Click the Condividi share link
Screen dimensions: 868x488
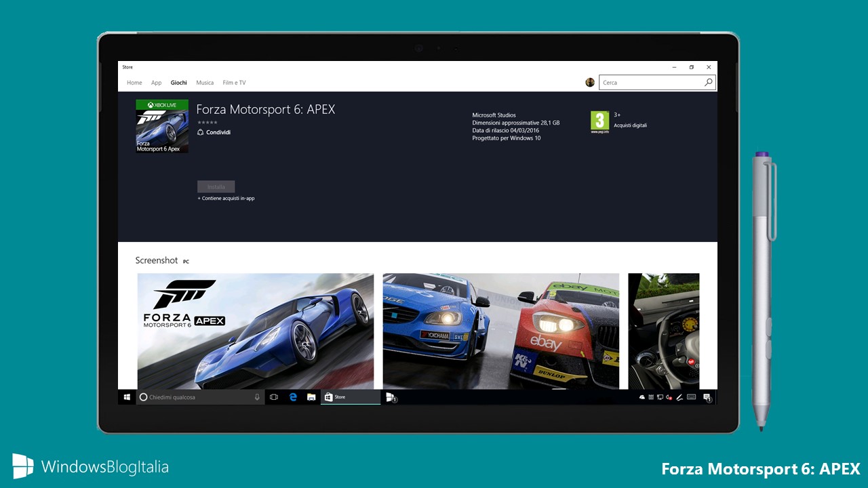[214, 132]
